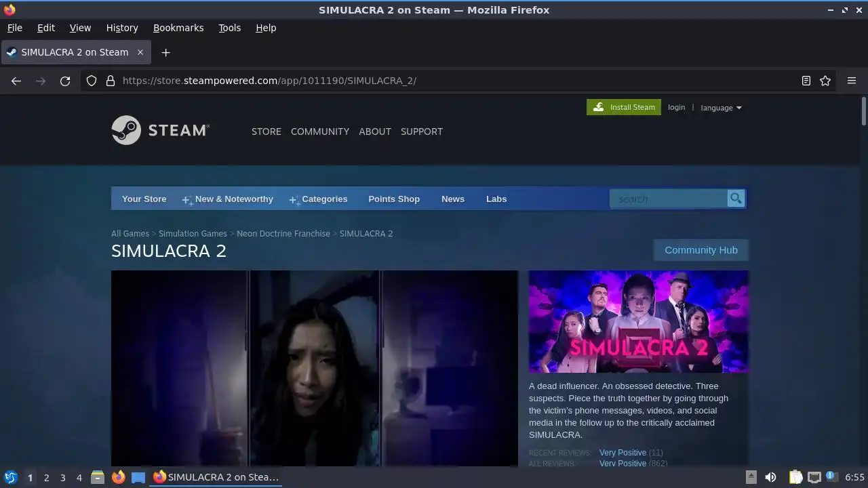This screenshot has width=868, height=488.
Task: Open the Firefox hamburger menu
Action: (x=852, y=81)
